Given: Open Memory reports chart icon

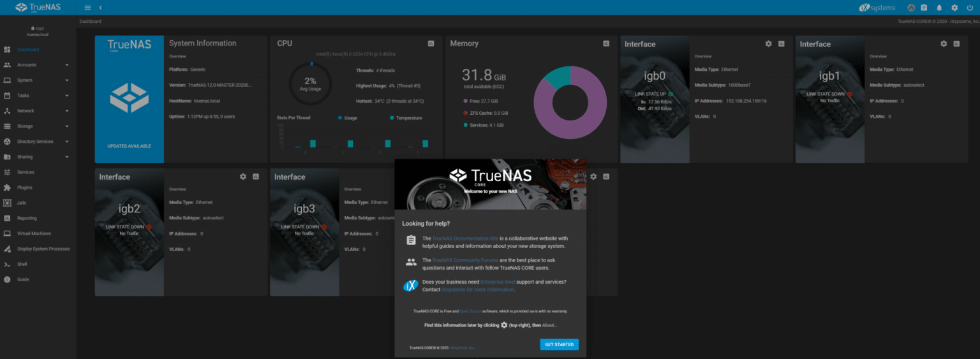Looking at the screenshot, I should pos(606,43).
